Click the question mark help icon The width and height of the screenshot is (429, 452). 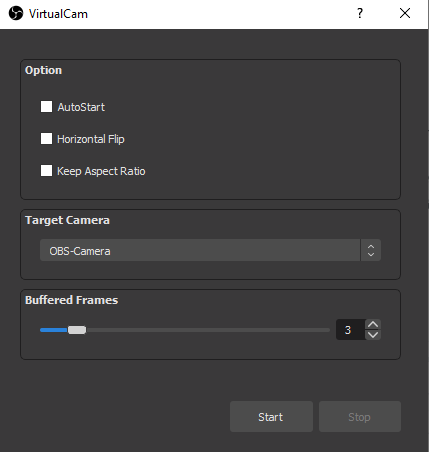[x=360, y=13]
